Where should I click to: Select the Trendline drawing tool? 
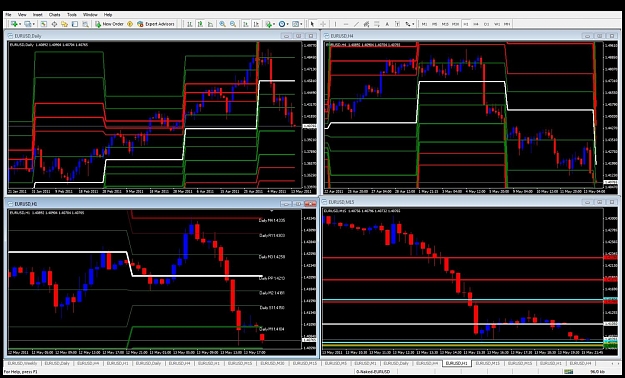click(356, 24)
